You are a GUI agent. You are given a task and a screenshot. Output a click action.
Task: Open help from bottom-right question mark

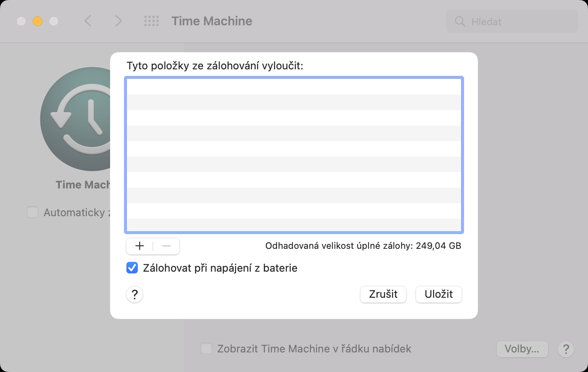tap(566, 349)
